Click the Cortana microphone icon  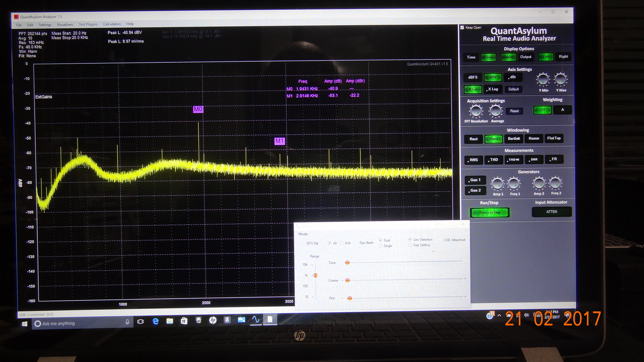pos(127,322)
